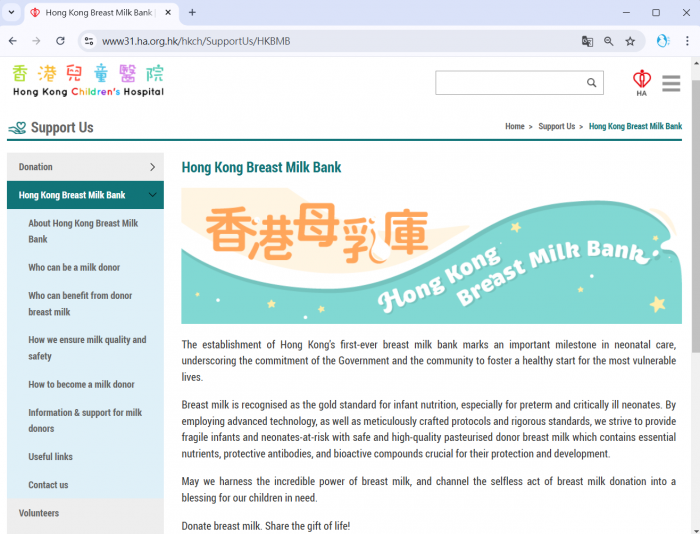Open Who can be a milk donor

pos(74,267)
